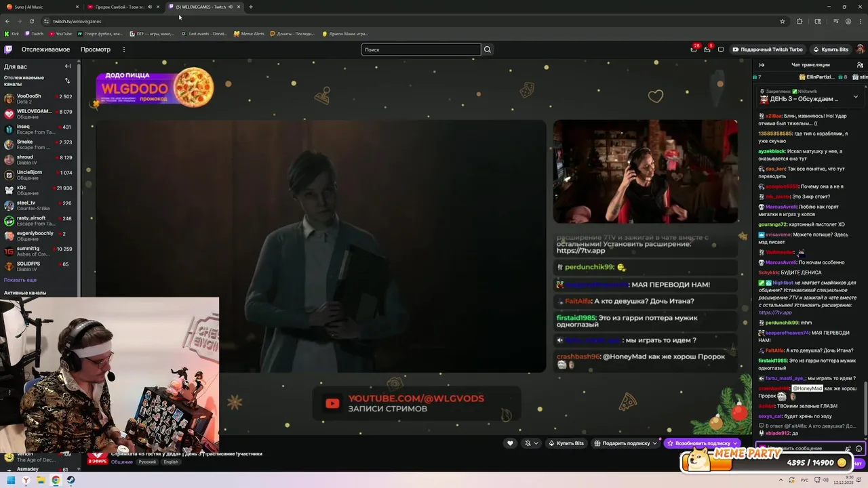Viewport: 868px width, 488px height.
Task: Click Подарочный Twitch Turbo button
Action: click(x=767, y=49)
